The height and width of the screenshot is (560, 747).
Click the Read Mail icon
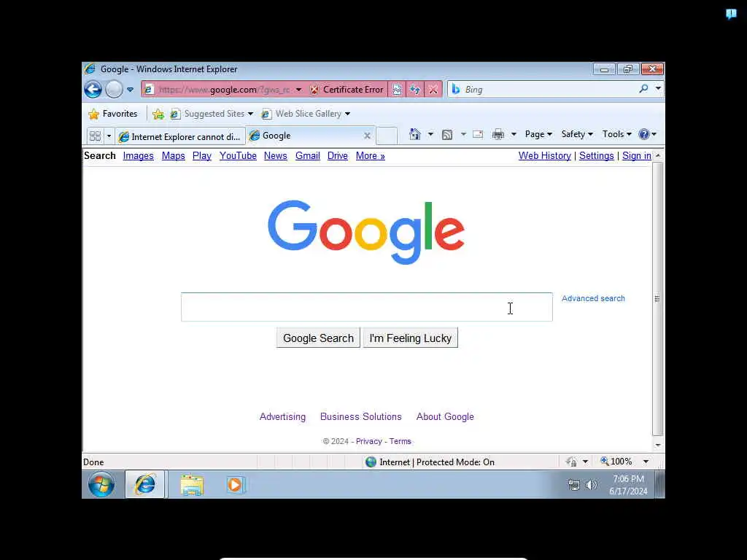point(478,135)
